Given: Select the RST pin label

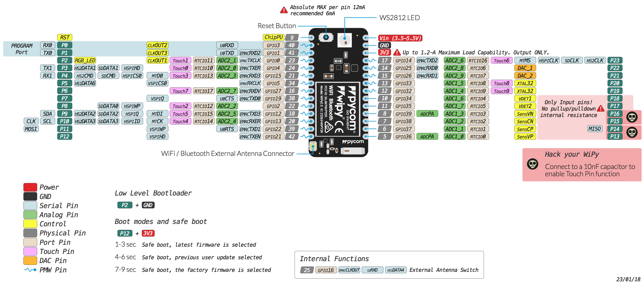Looking at the screenshot, I should 65,37.
